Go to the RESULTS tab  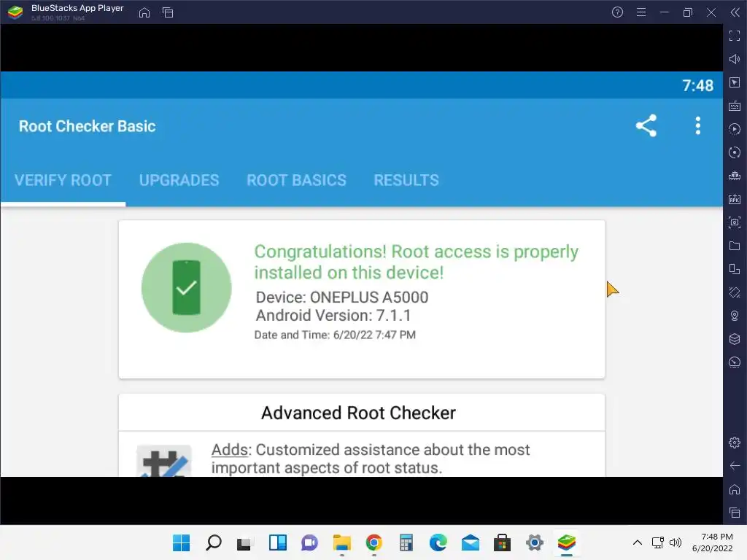[406, 180]
